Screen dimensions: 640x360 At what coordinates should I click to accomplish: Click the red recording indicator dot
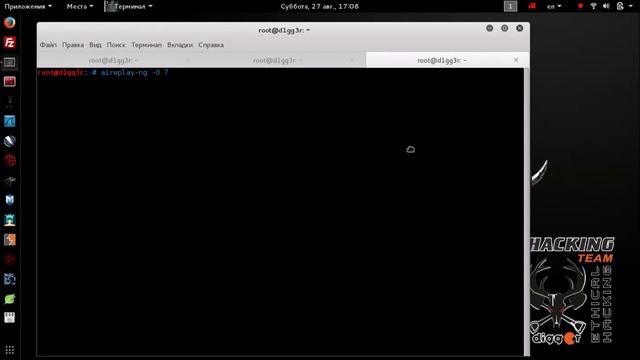(580, 6)
